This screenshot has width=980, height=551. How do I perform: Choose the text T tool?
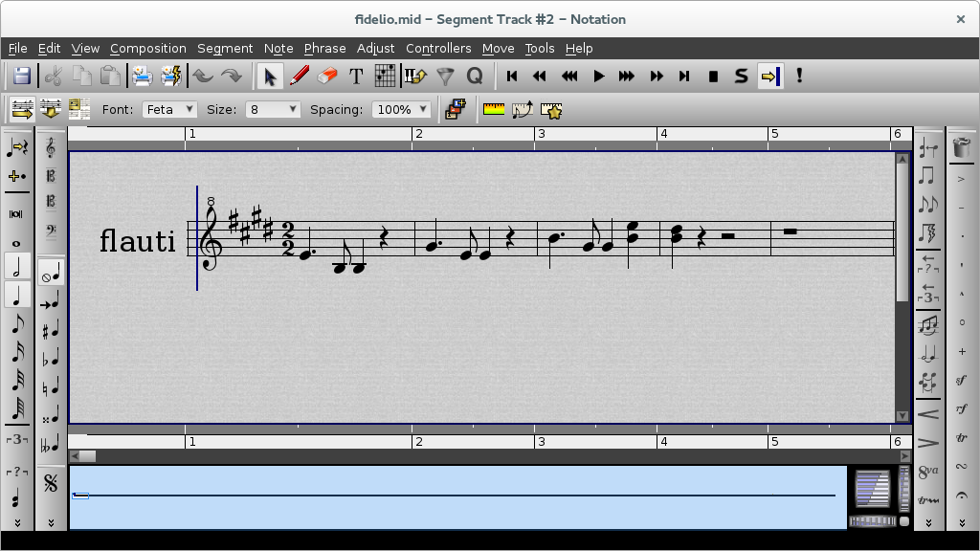point(356,77)
